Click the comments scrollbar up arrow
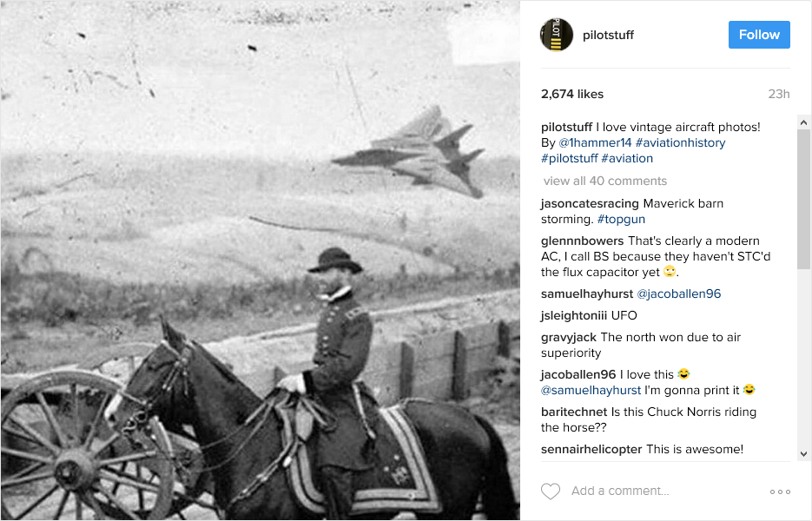The image size is (812, 521). tap(803, 122)
